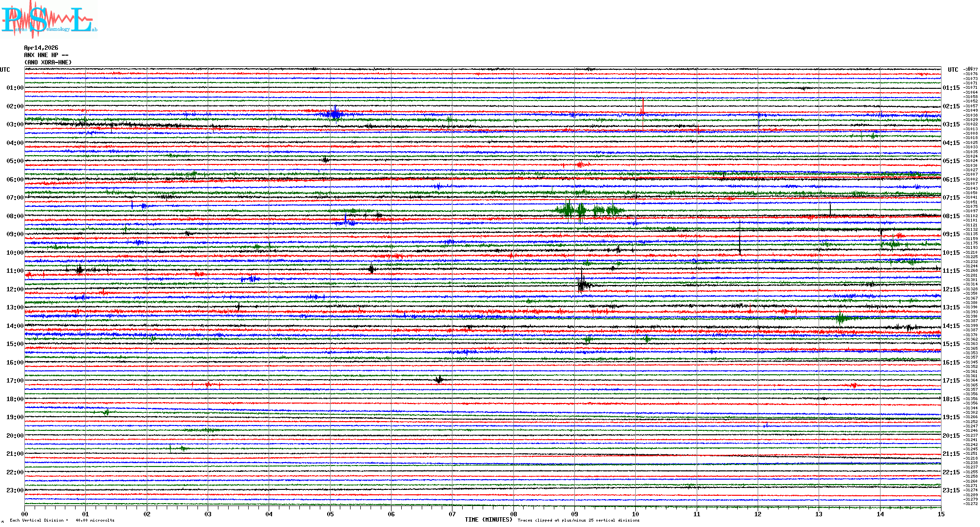Click the PSL Seismology Lab logo
This screenshot has width=980, height=527.
pos(49,20)
